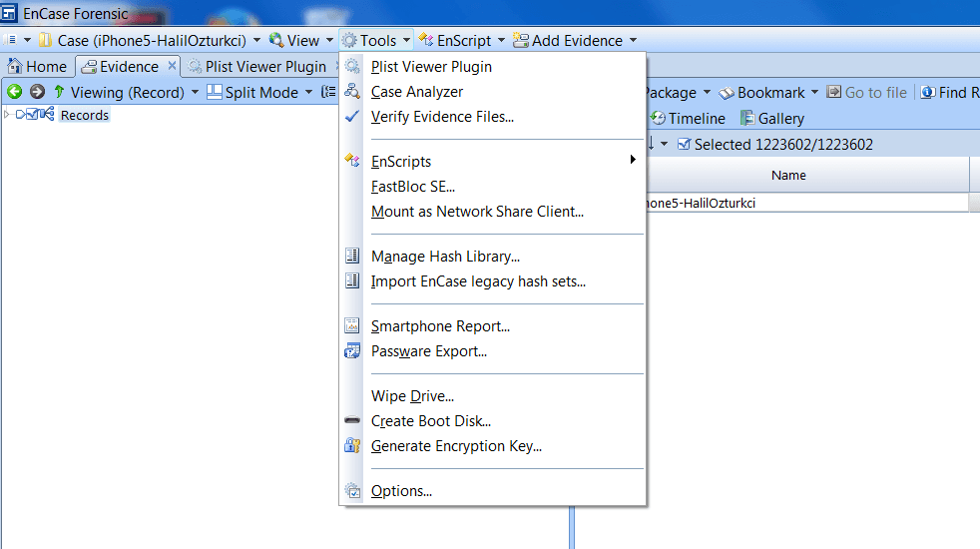Open the Gallery view
980x549 pixels.
(771, 118)
